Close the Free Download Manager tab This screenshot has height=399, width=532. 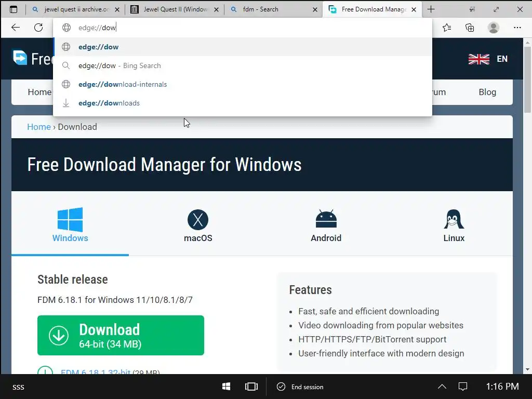point(414,9)
